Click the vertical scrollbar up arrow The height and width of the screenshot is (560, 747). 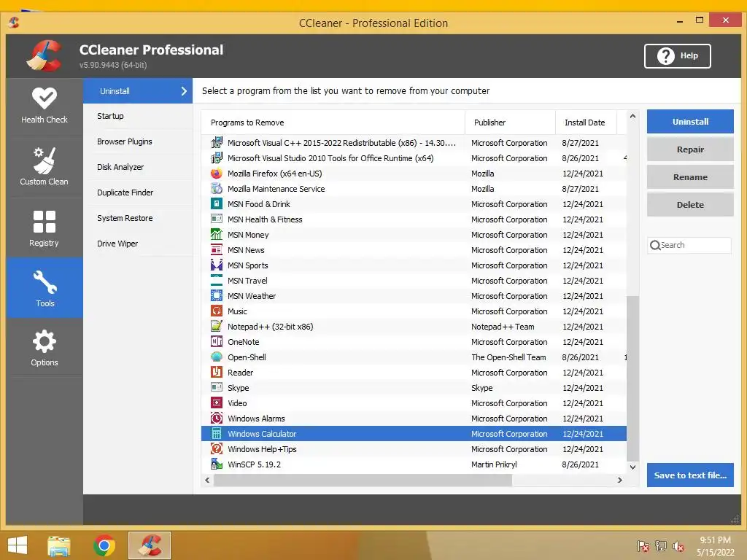click(x=632, y=116)
